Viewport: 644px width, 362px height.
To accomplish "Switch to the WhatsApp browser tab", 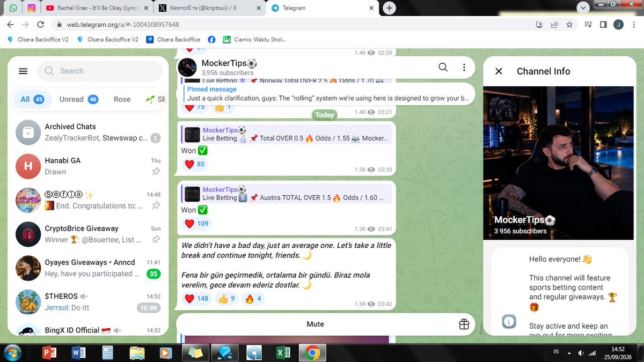I will [x=13, y=8].
